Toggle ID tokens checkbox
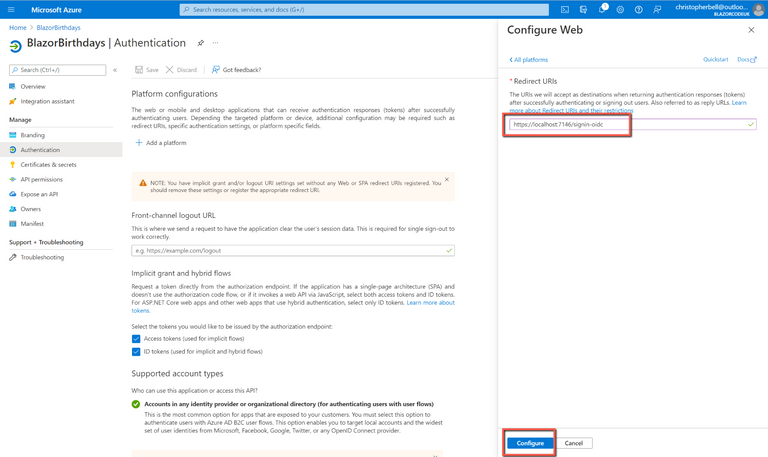This screenshot has height=457, width=768. tap(136, 352)
